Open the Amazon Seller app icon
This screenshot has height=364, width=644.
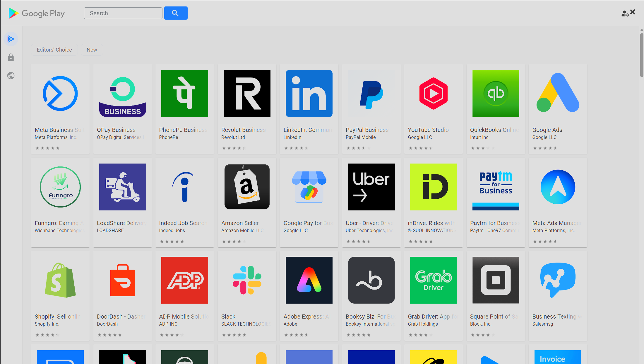pyautogui.click(x=247, y=187)
